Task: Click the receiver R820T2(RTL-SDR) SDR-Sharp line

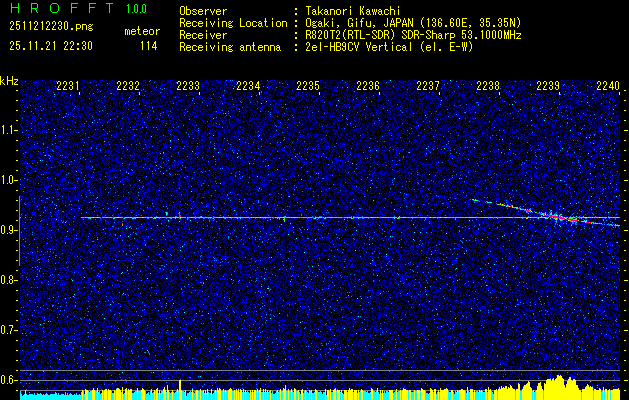Action: pyautogui.click(x=413, y=35)
